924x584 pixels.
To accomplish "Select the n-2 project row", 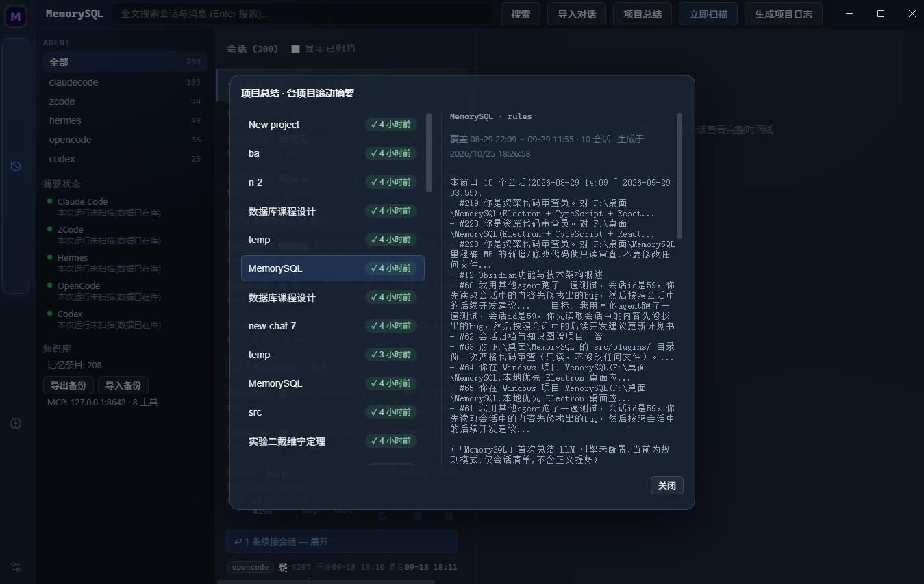I will point(333,182).
